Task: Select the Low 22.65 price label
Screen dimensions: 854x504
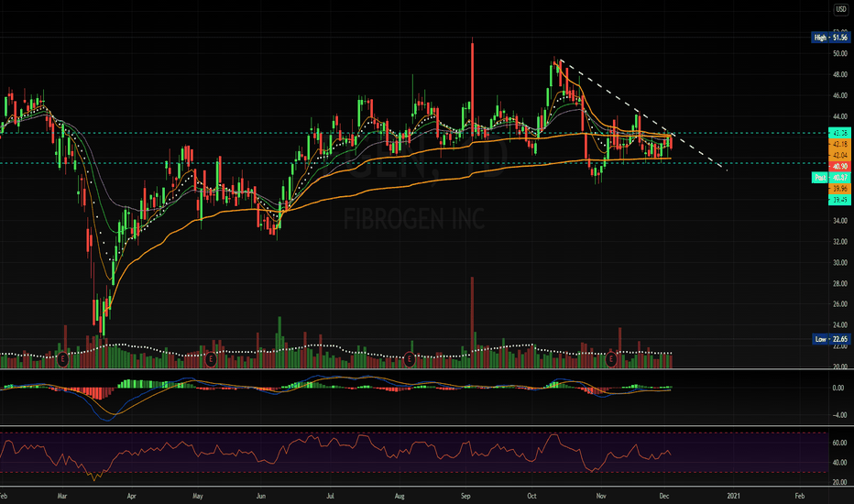Action: (x=830, y=339)
